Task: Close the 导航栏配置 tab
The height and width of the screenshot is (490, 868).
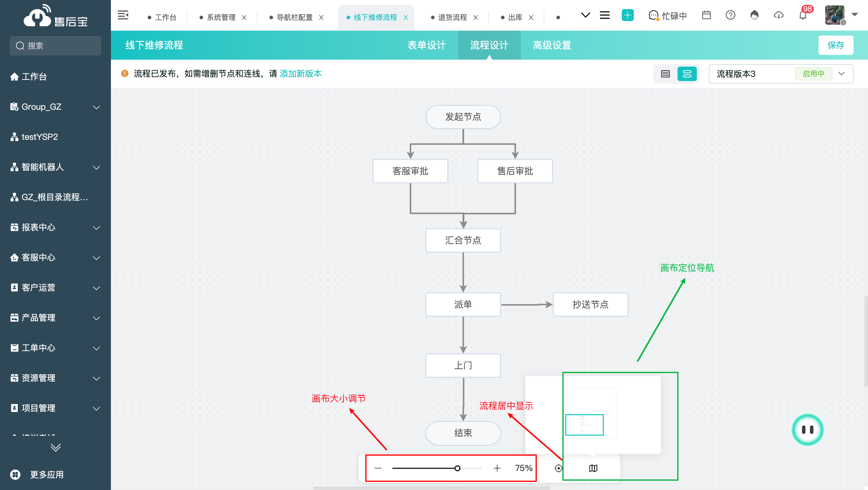Action: point(322,17)
